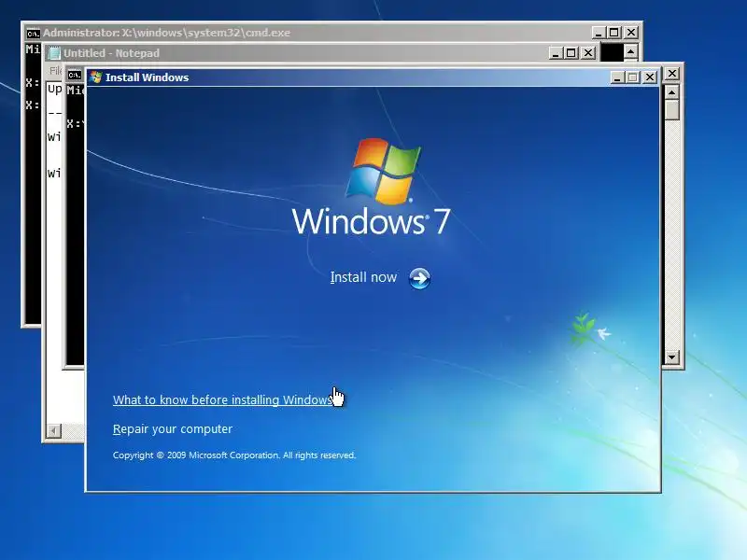Maximize the Administrator cmd.exe window
Viewport: 747px width, 560px height.
pos(614,33)
